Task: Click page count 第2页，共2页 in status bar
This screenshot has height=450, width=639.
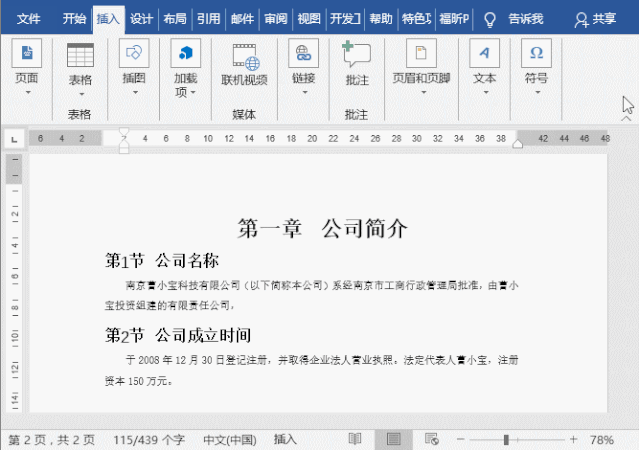Action: (x=51, y=440)
